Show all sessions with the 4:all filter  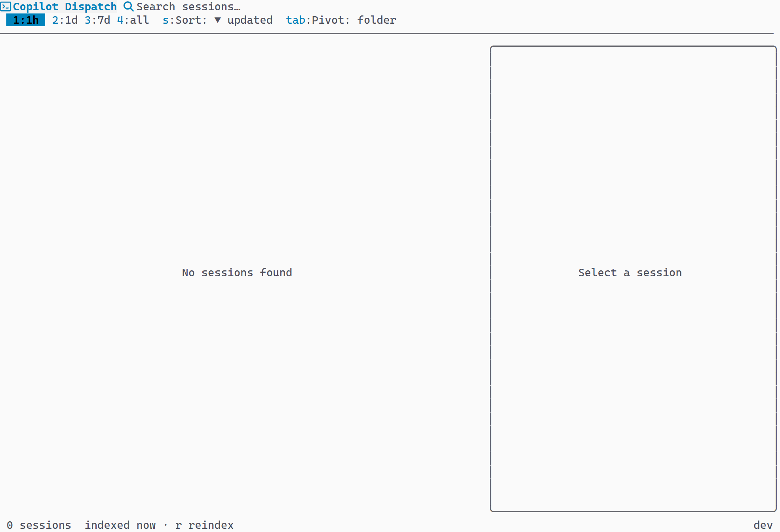[x=133, y=20]
